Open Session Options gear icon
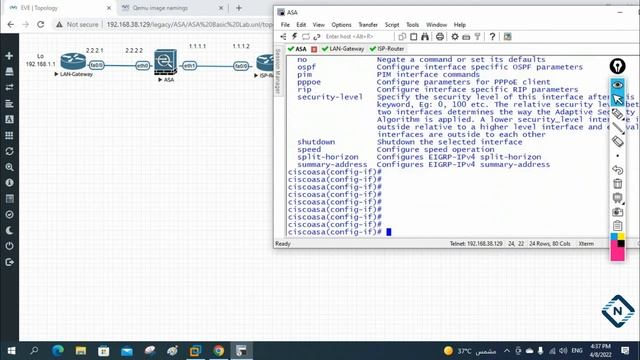Viewport: 640px width, 360px height. click(x=455, y=37)
